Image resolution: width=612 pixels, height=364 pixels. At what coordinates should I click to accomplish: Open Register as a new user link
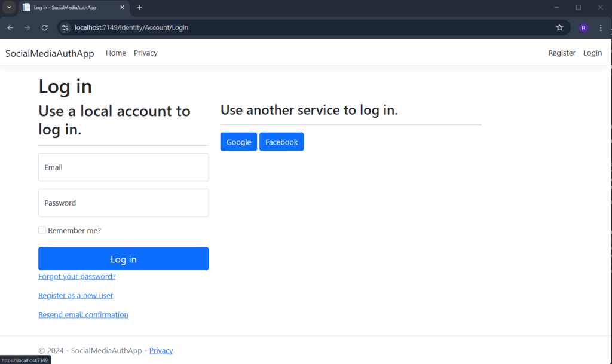coord(76,295)
